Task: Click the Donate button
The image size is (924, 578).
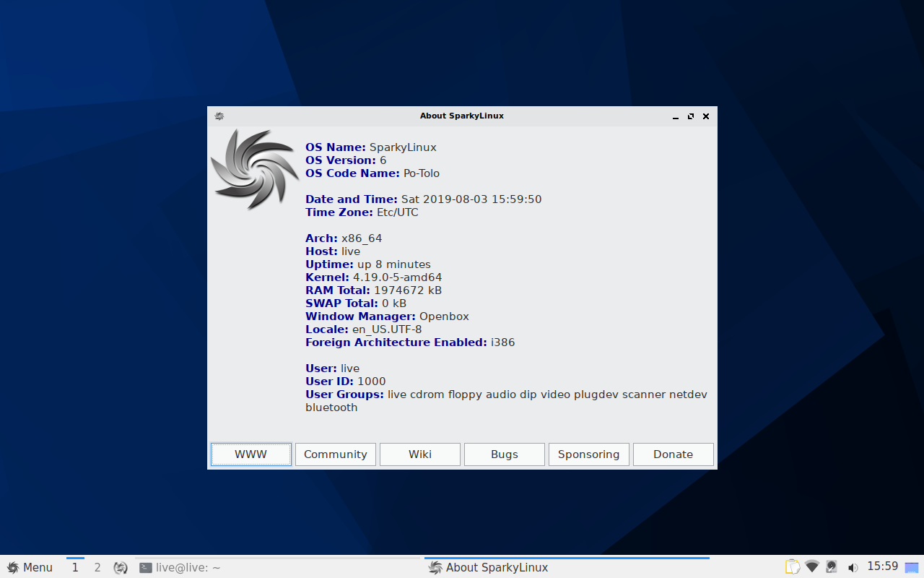Action: [674, 454]
